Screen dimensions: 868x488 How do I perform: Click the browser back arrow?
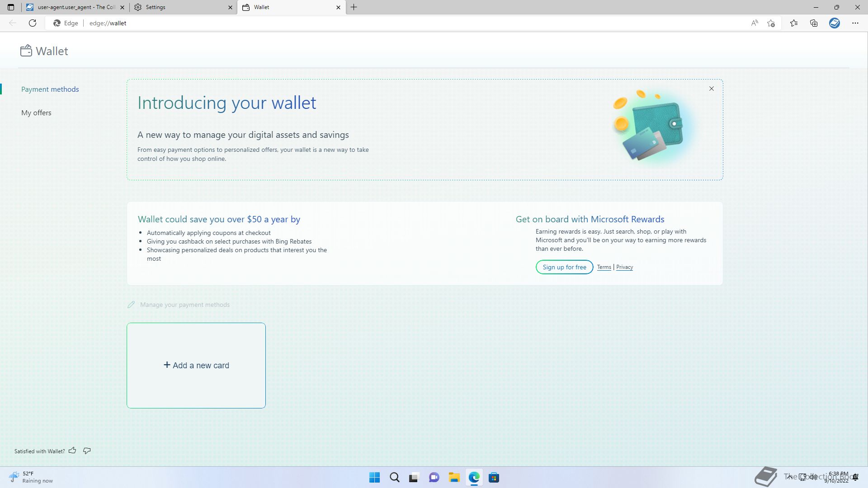click(13, 23)
